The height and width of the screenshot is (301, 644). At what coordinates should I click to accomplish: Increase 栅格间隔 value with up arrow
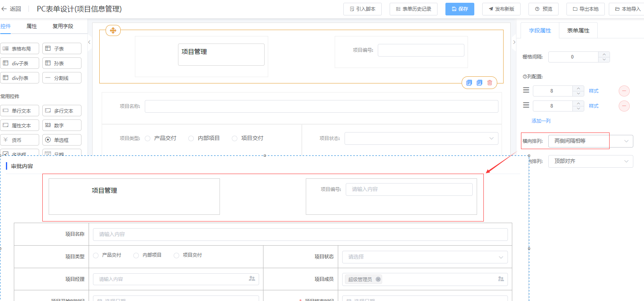tap(604, 54)
